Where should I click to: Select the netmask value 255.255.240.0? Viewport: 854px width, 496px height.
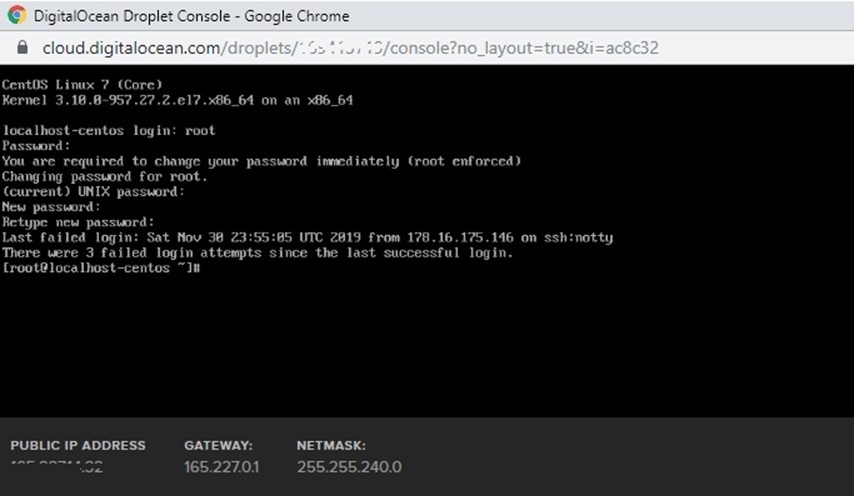click(x=349, y=467)
